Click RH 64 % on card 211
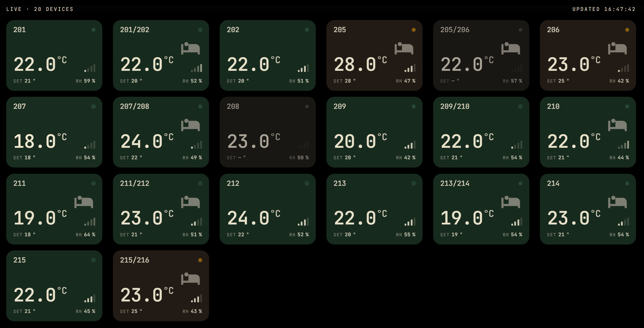 tap(86, 234)
